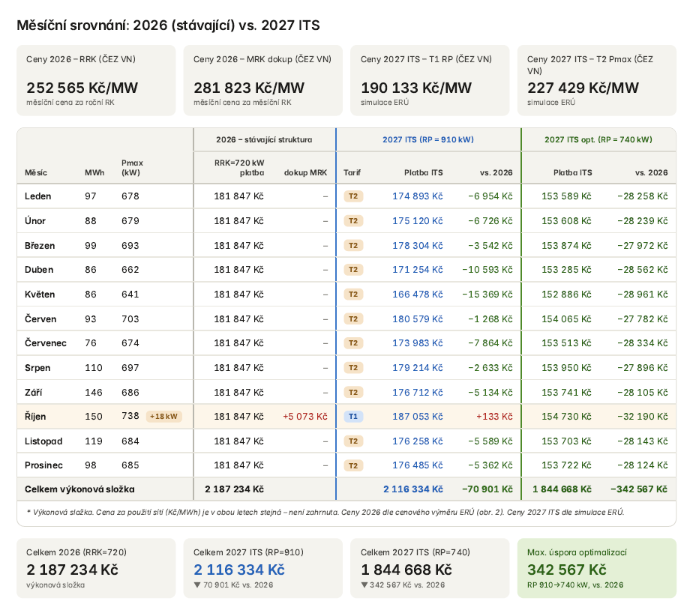
Task: Click down-triangle in Celkem 2027 ITS RP=740 card
Action: click(364, 585)
